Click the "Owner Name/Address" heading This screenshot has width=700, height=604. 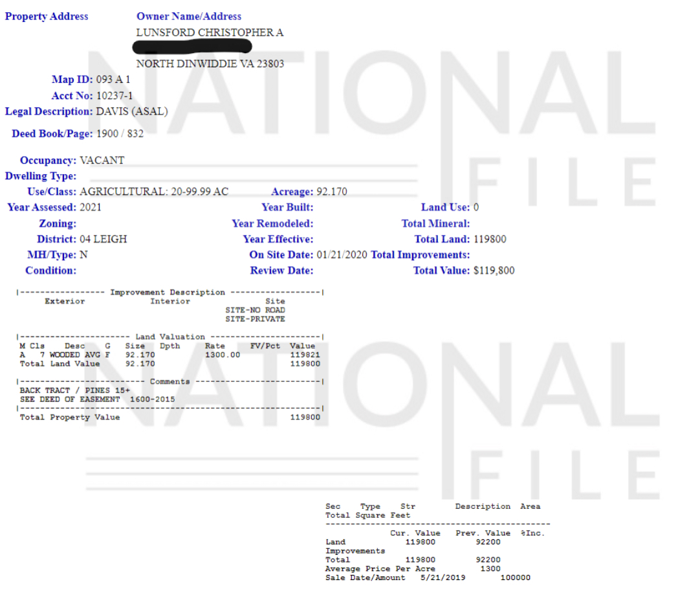coord(189,17)
